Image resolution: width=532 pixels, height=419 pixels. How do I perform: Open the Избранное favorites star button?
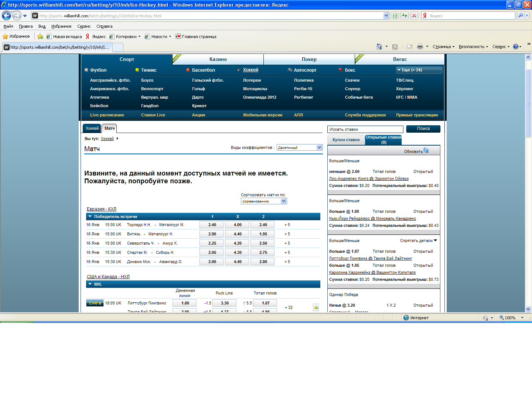point(16,36)
